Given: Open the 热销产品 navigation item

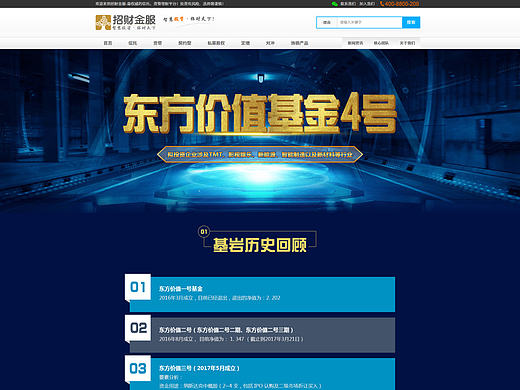Looking at the screenshot, I should click(299, 43).
